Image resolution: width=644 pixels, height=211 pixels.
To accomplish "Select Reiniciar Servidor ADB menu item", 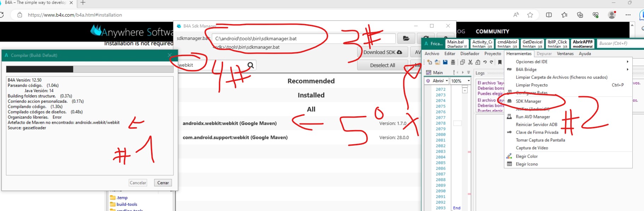I will [568, 124].
